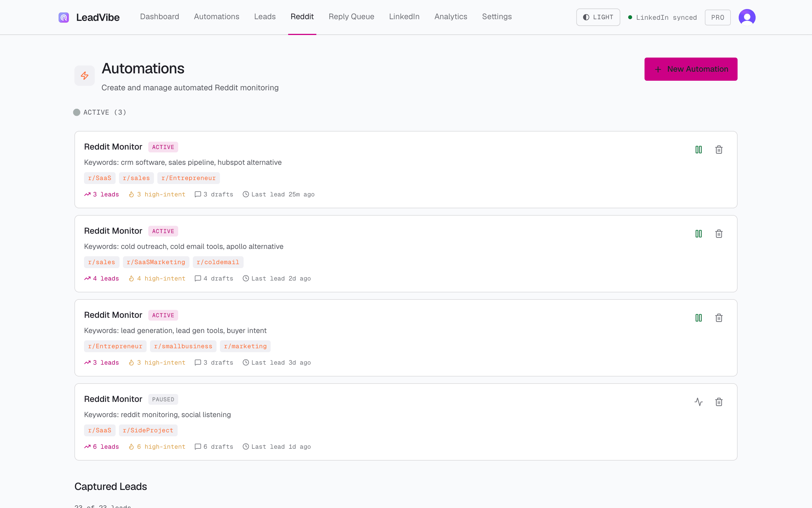Viewport: 812px width, 508px height.
Task: Click the LeadVibe logo icon
Action: pyautogui.click(x=63, y=17)
